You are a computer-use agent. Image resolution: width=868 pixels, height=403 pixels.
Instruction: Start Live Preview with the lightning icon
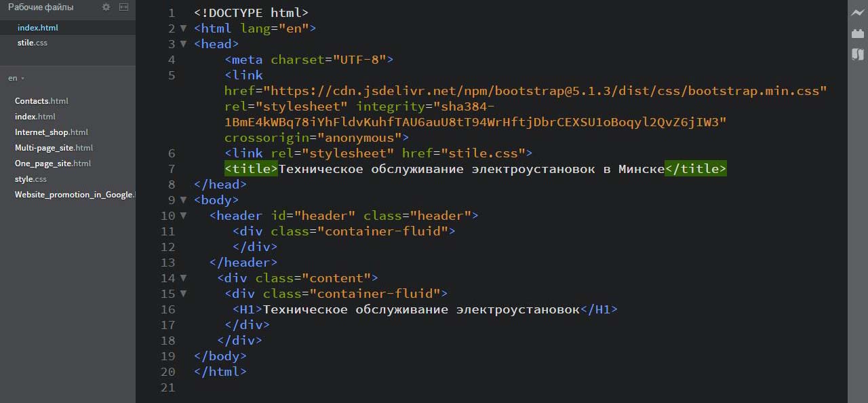tap(858, 13)
